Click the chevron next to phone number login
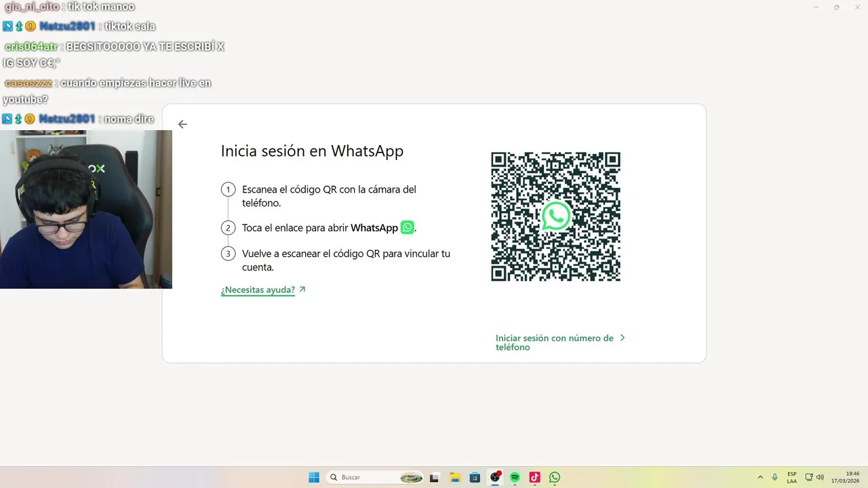The image size is (868, 488). tap(623, 338)
